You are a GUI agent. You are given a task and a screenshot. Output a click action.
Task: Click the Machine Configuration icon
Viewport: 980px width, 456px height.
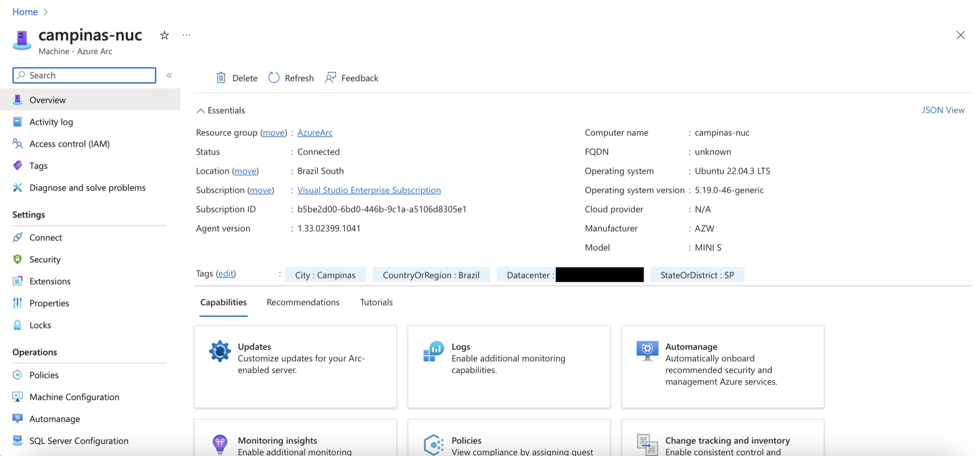pos(17,397)
